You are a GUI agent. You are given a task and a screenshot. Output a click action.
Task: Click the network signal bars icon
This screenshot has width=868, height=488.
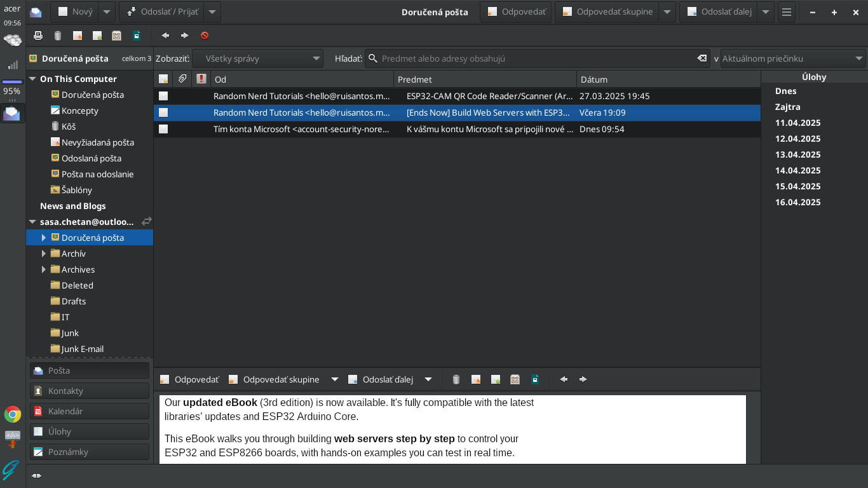coord(13,65)
